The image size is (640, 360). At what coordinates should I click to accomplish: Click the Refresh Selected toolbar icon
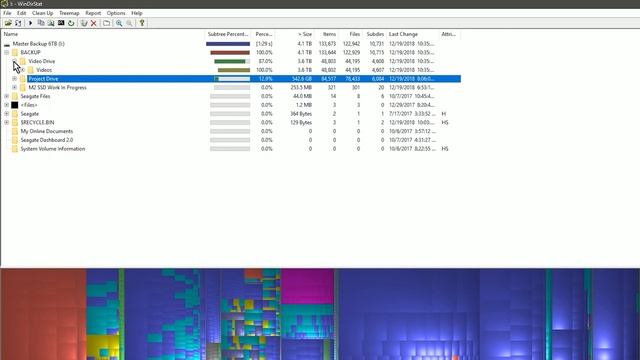[x=71, y=23]
